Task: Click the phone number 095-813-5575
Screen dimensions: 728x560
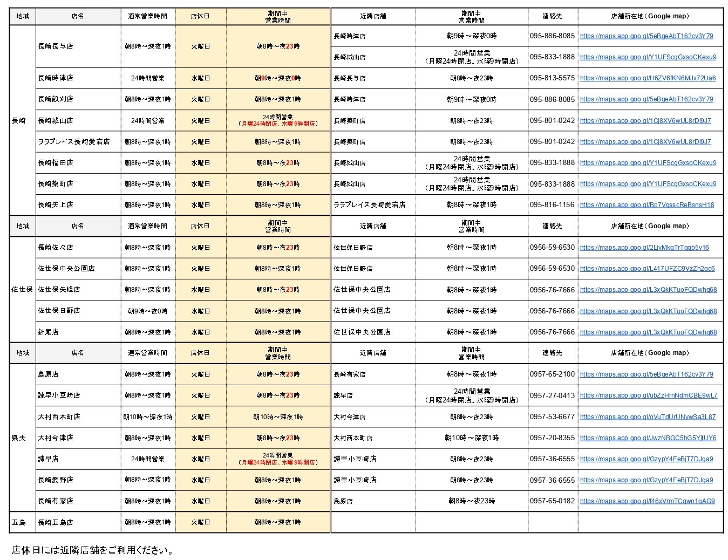Action: click(552, 78)
